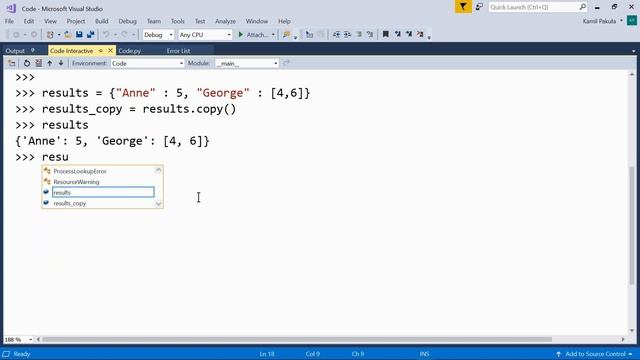The height and width of the screenshot is (360, 640).
Task: Open the Environment Code dropdown
Action: tap(147, 64)
